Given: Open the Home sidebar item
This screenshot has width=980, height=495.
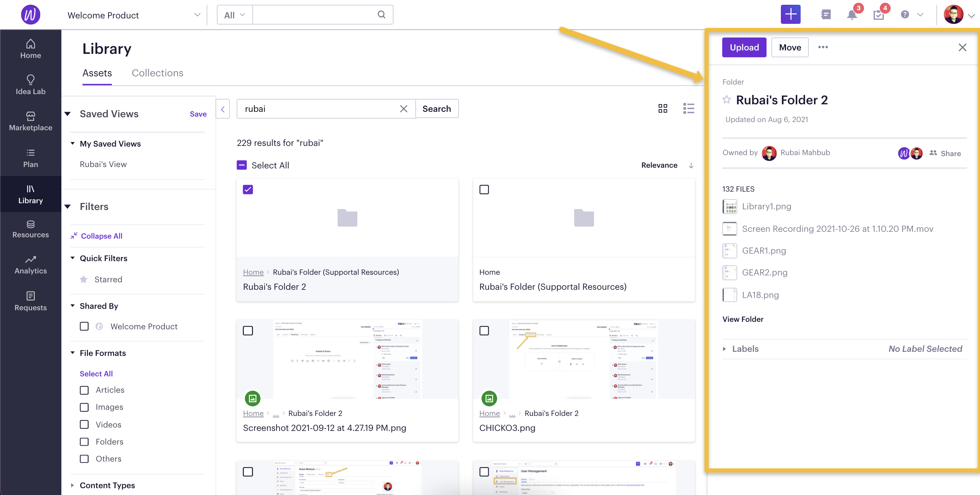Looking at the screenshot, I should click(30, 49).
